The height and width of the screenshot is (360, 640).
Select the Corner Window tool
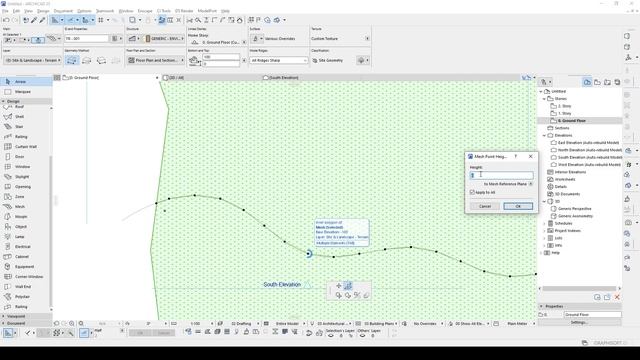point(26,277)
